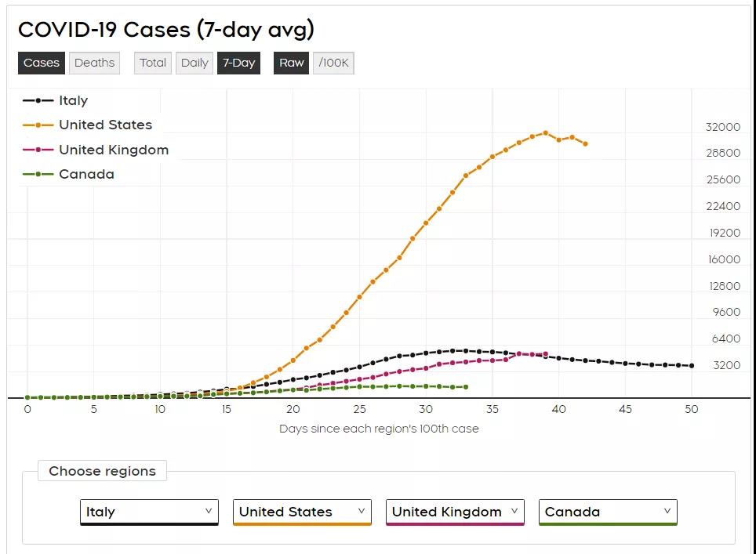Expand the United Kingdom region selector
Screen dimensions: 756x554
click(x=455, y=512)
